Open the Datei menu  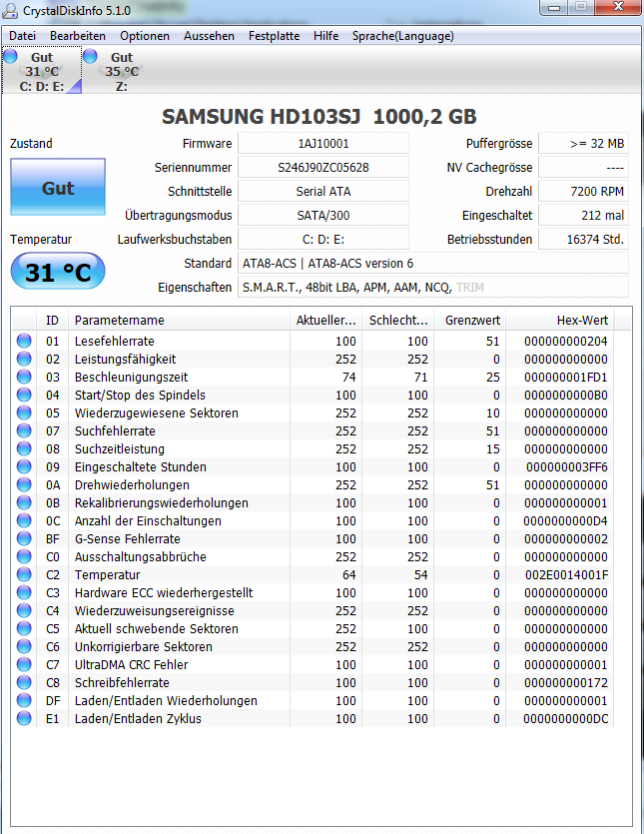click(22, 36)
